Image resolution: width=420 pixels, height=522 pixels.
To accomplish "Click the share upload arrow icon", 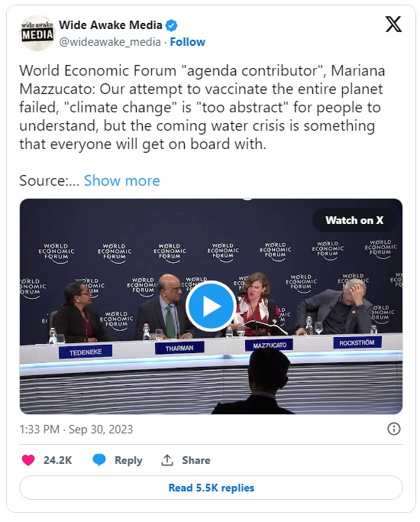I will [167, 460].
